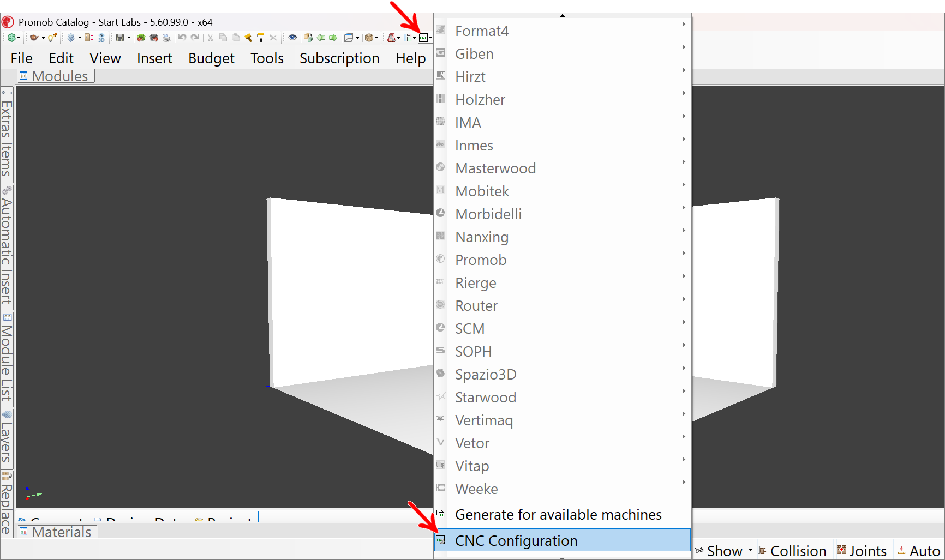The height and width of the screenshot is (560, 945).
Task: Click the wireframe cube view icon
Action: (x=348, y=38)
